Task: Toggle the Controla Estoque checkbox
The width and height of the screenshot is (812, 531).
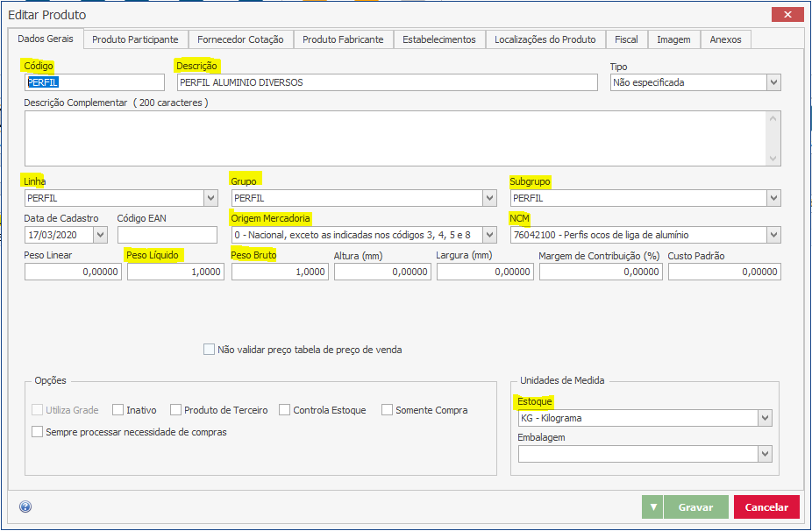Action: 285,410
